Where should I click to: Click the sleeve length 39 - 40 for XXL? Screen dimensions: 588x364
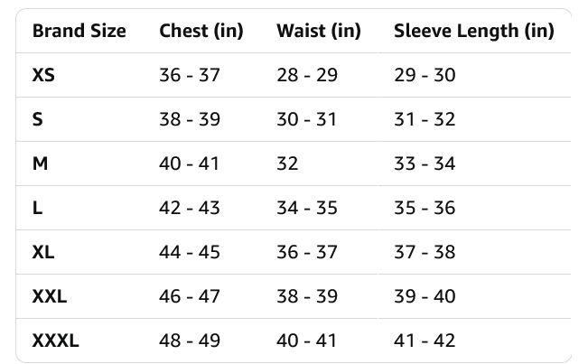(425, 296)
